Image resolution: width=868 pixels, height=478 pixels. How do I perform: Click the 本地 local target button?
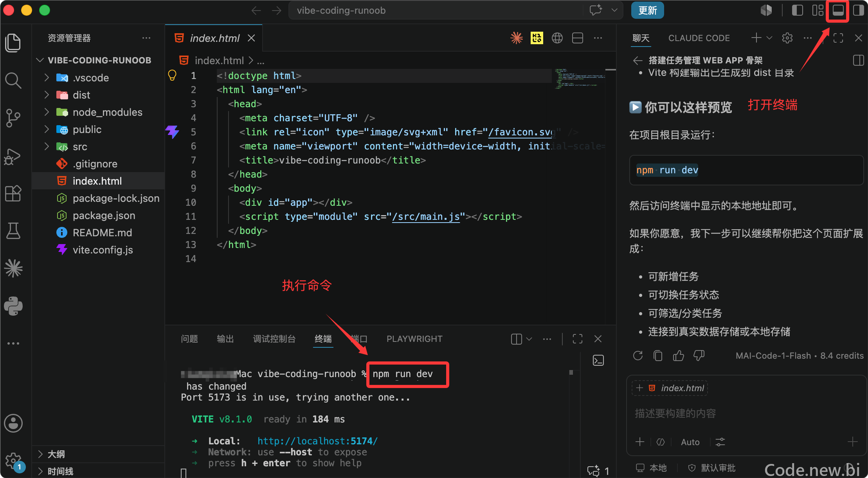651,468
